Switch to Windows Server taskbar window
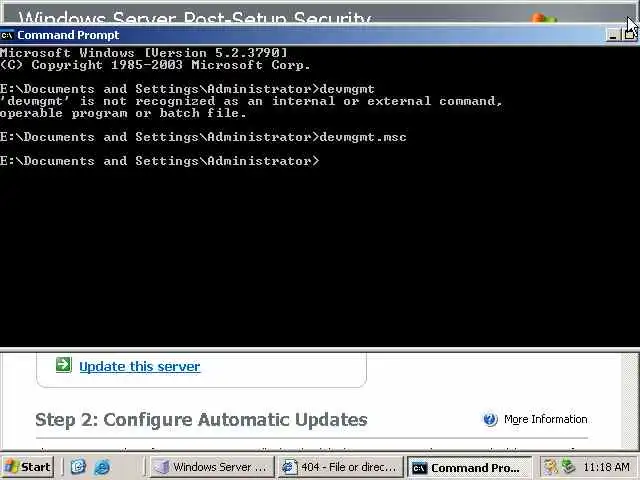 coord(211,467)
